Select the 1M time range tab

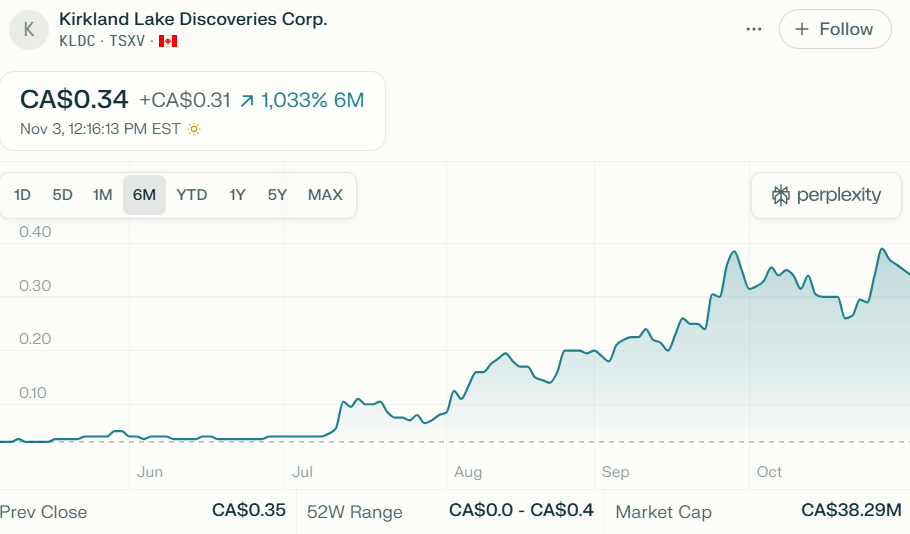point(102,195)
